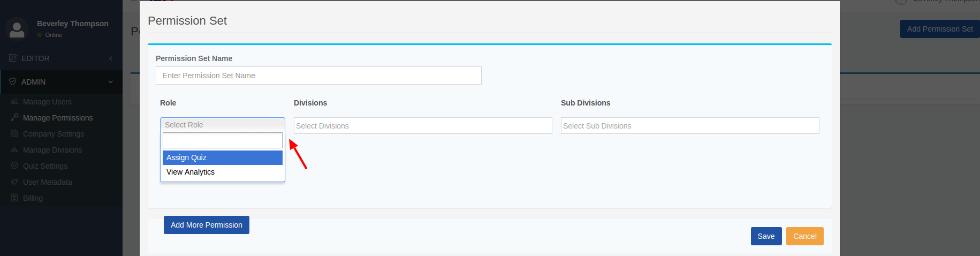Focus the Permission Set Name field

318,76
